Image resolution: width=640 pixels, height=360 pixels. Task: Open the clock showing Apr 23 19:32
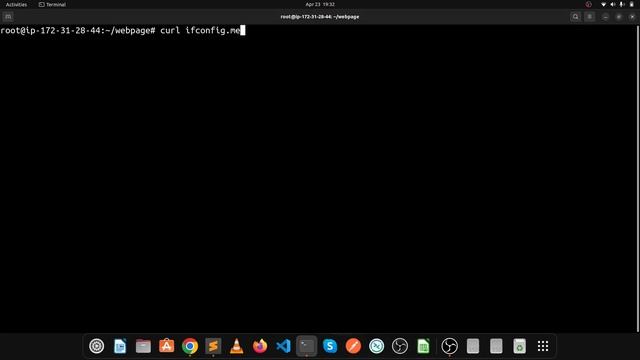point(320,4)
